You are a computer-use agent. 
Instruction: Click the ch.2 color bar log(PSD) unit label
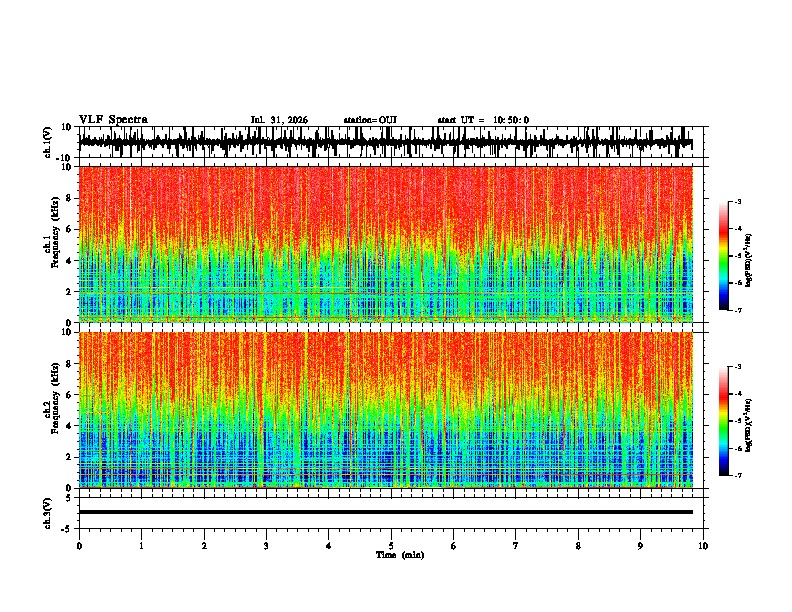[748, 425]
